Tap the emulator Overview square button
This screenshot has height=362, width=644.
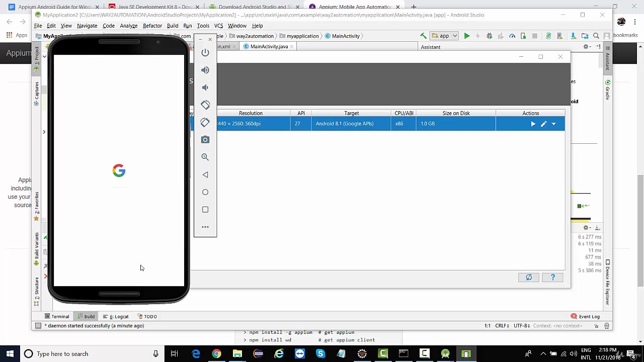(205, 209)
